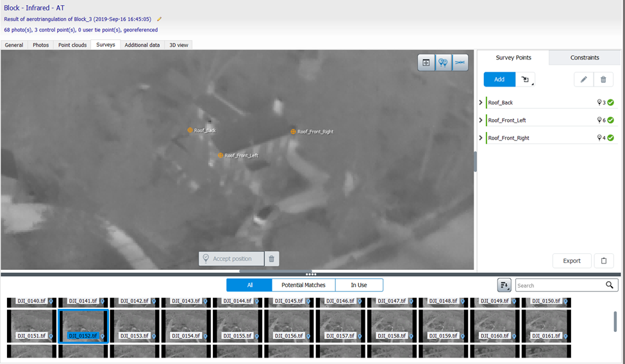The image size is (625, 364).
Task: Toggle the survey point markers display icon
Action: 443,63
